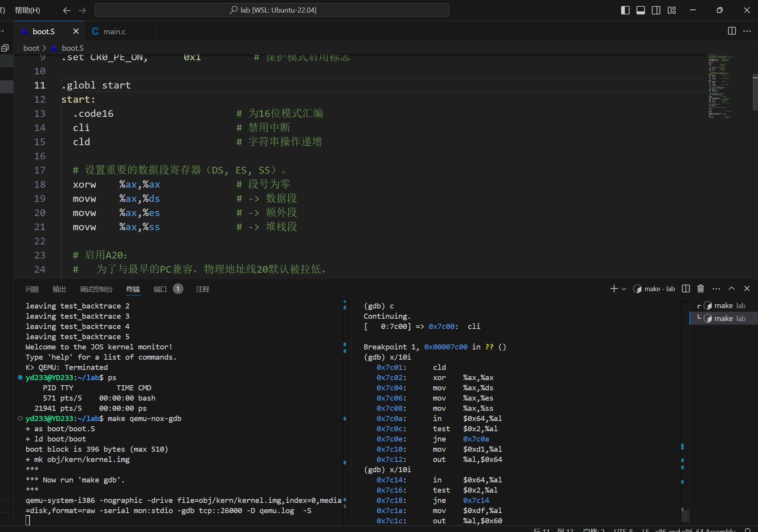Click the language mode in status bar
The height and width of the screenshot is (532, 758).
point(695,530)
